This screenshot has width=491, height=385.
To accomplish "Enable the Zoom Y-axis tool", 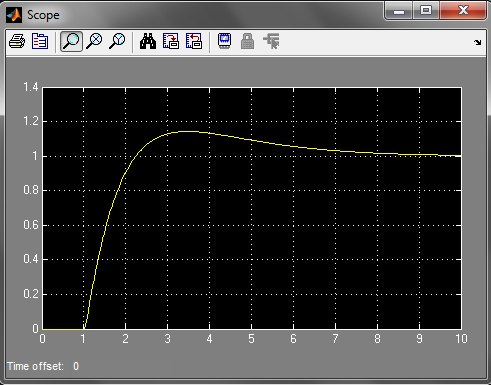I will click(x=117, y=42).
